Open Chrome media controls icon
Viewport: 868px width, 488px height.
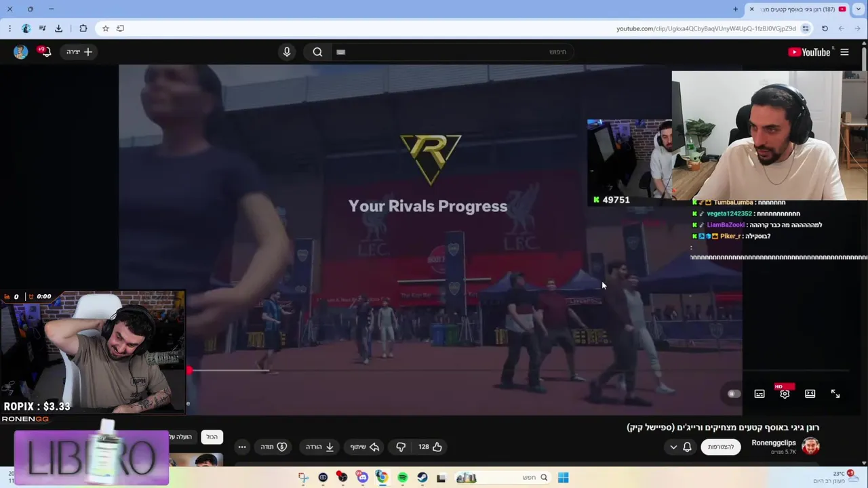tap(42, 28)
